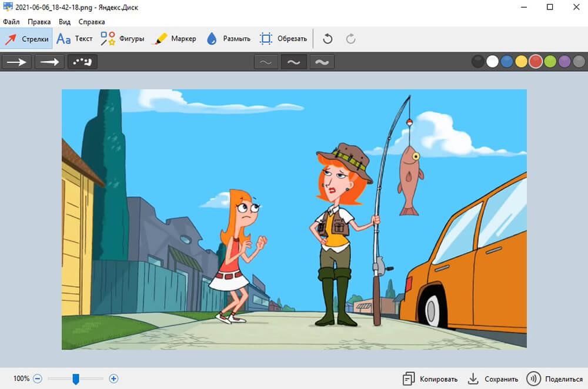The image size is (588, 389).
Task: Click Поделиться to share the image
Action: point(554,379)
